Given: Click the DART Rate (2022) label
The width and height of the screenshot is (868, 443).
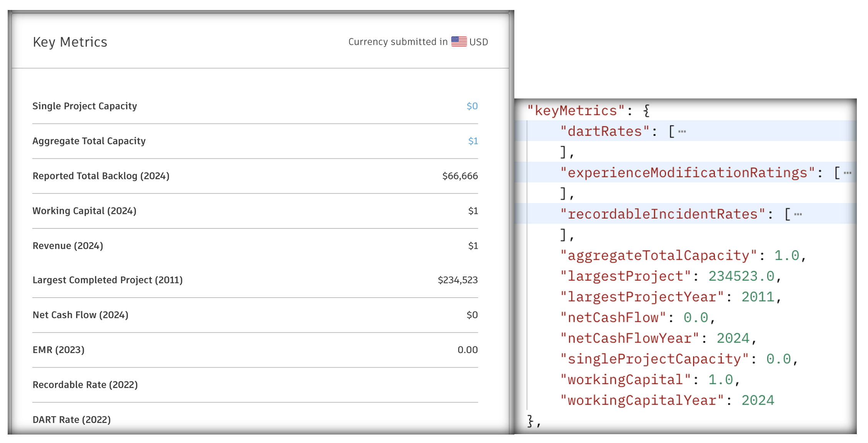Looking at the screenshot, I should [x=72, y=420].
